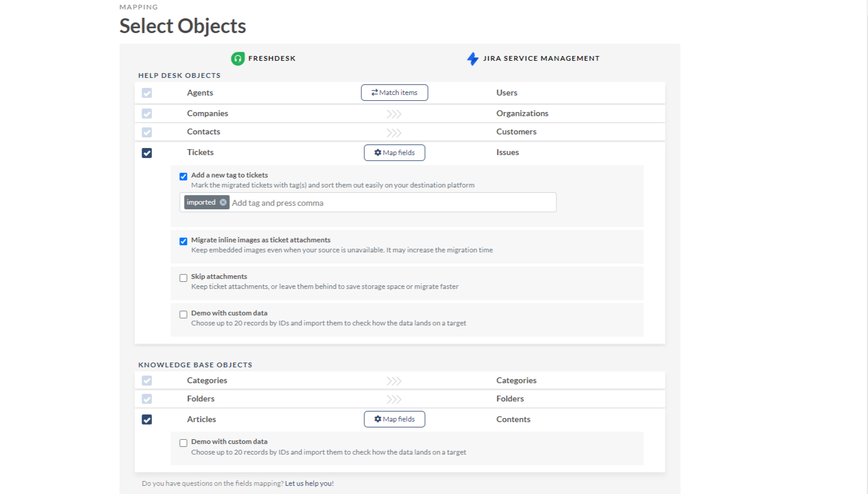Click the Jira Service Management lightning icon
Screen dimensions: 868x494
pyautogui.click(x=473, y=58)
